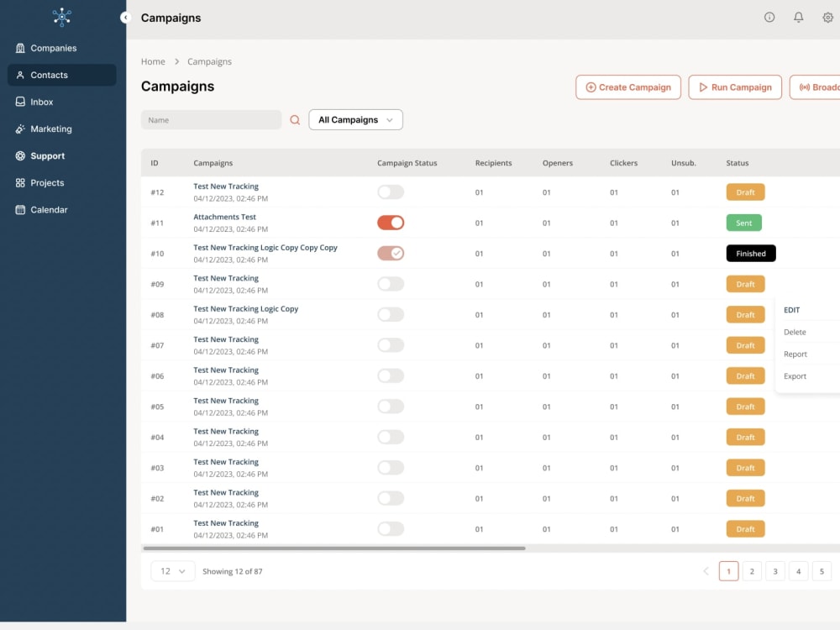Enable campaign #07 toggle
The image size is (840, 630).
click(391, 345)
